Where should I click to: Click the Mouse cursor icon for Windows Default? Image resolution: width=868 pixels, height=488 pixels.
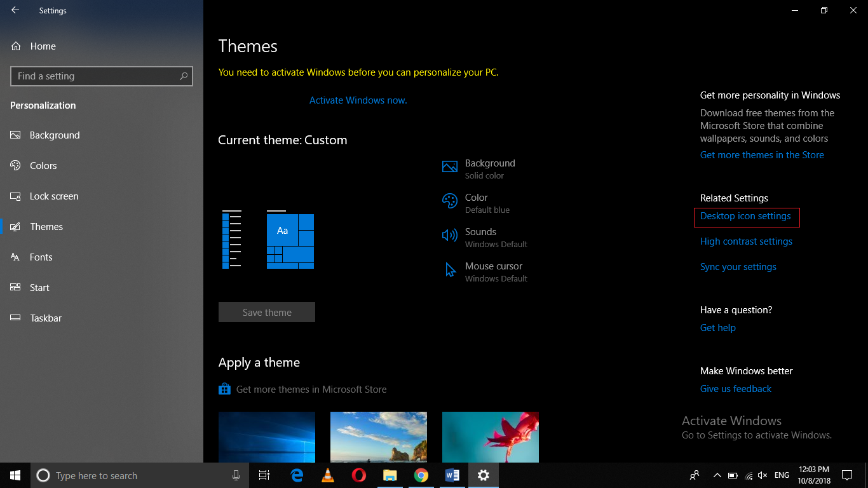pos(449,269)
